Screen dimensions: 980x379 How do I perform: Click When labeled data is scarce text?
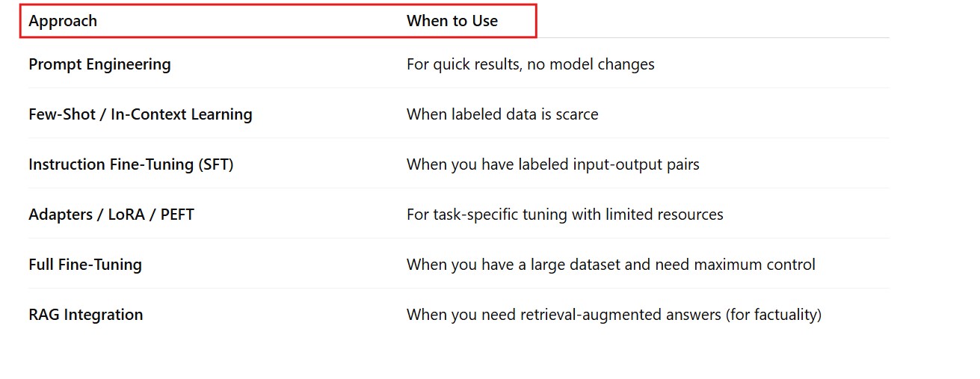tap(502, 114)
